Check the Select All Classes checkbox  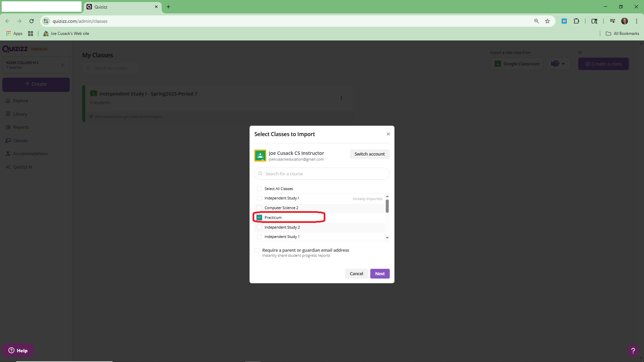[259, 189]
